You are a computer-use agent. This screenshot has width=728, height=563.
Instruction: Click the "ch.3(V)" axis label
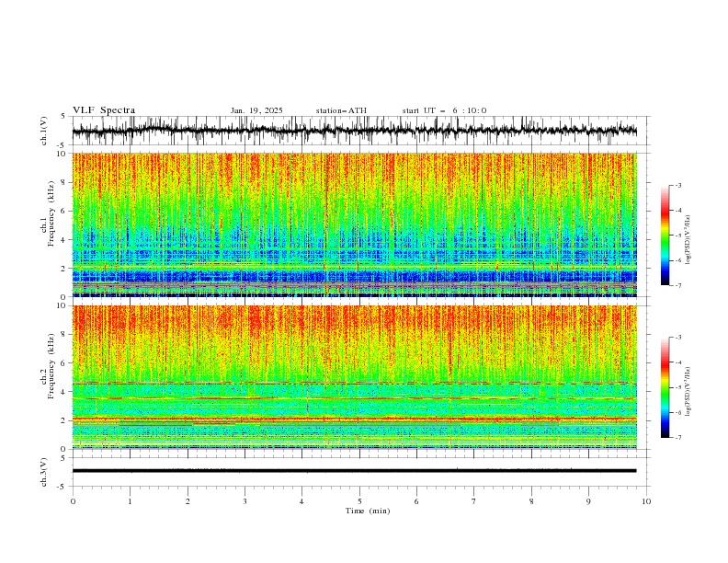[x=44, y=472]
